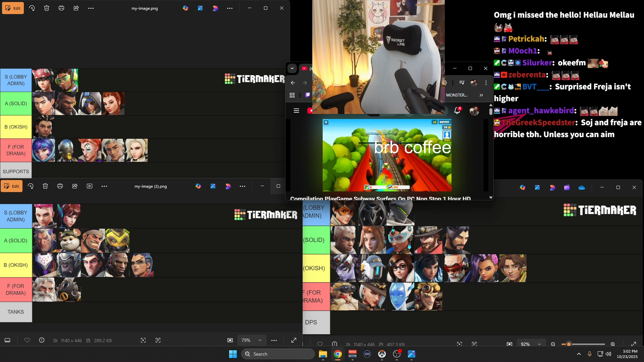Expand the 92% zoom dropdown
This screenshot has width=644, height=362.
tap(539, 344)
